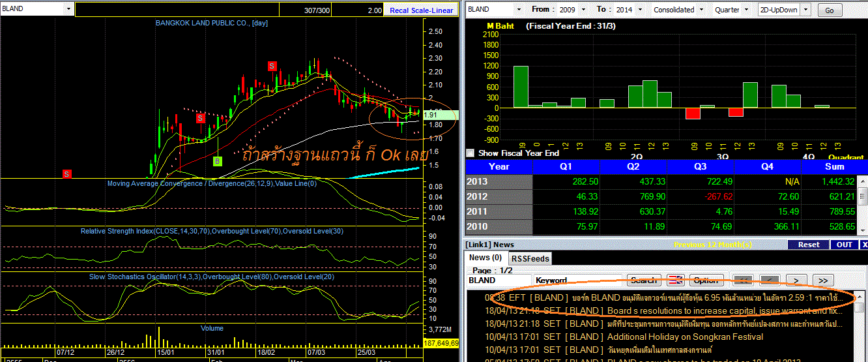Click the Moving Average Convergence / Divergence indicator label

pos(212,184)
